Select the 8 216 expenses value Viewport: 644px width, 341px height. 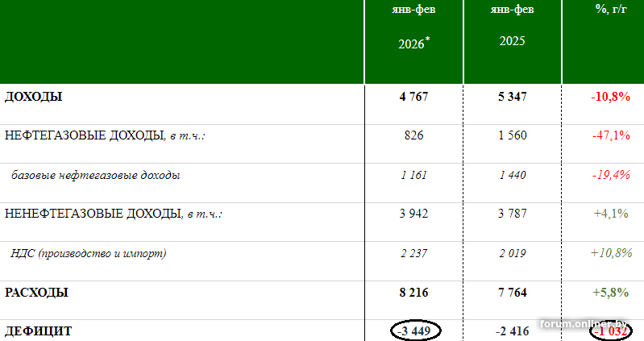pos(413,293)
